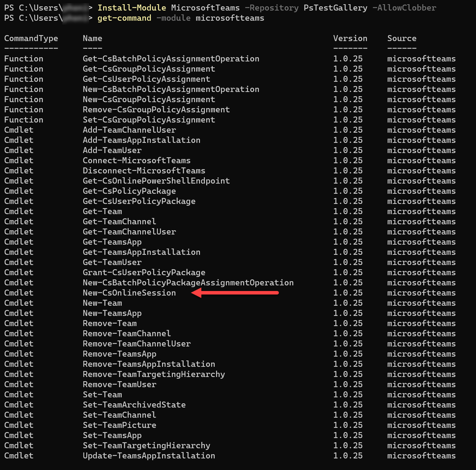The height and width of the screenshot is (470, 476).
Task: Click the Set-TeamArchivedState cmdlet name
Action: coord(134,405)
